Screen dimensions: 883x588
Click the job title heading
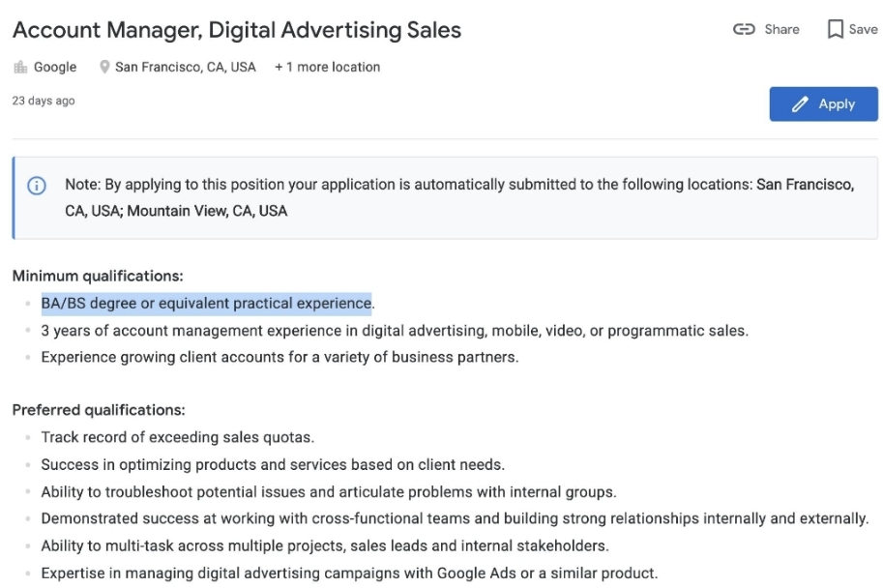(237, 30)
